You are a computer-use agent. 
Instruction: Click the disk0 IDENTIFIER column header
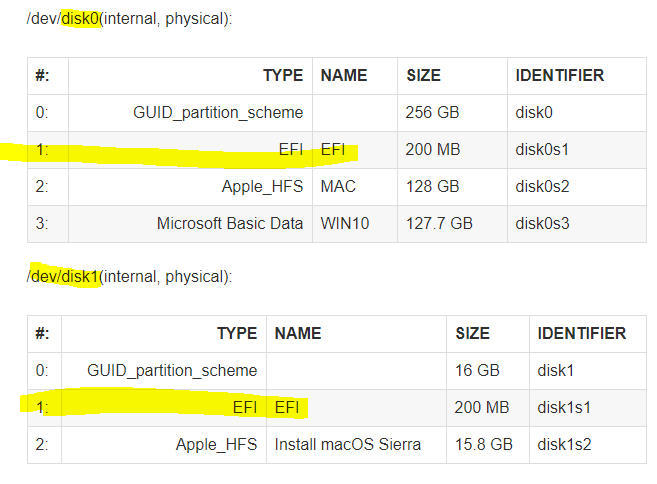click(559, 75)
